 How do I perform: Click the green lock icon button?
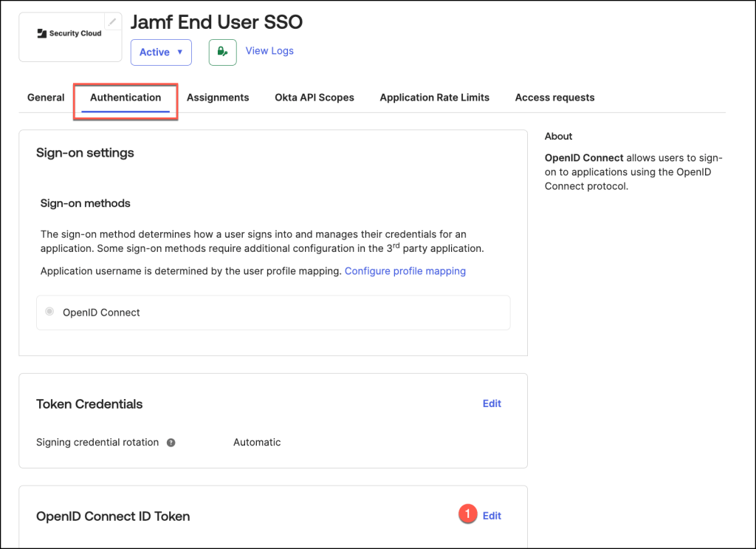(x=222, y=52)
